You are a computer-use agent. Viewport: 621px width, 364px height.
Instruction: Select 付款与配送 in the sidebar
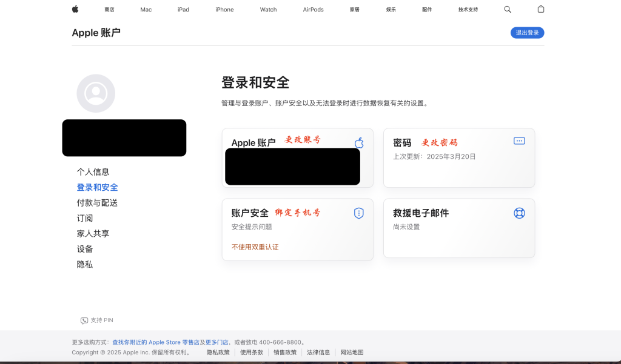click(x=97, y=203)
